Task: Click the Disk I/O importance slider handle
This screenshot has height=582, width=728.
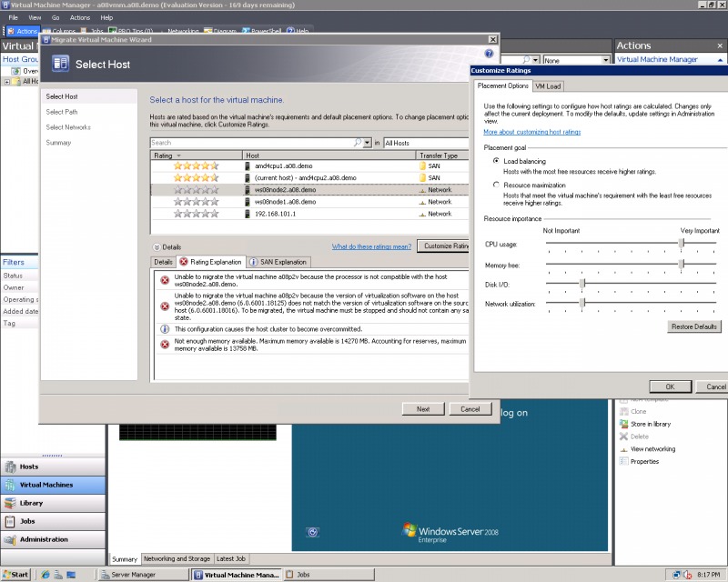Action: [582, 283]
